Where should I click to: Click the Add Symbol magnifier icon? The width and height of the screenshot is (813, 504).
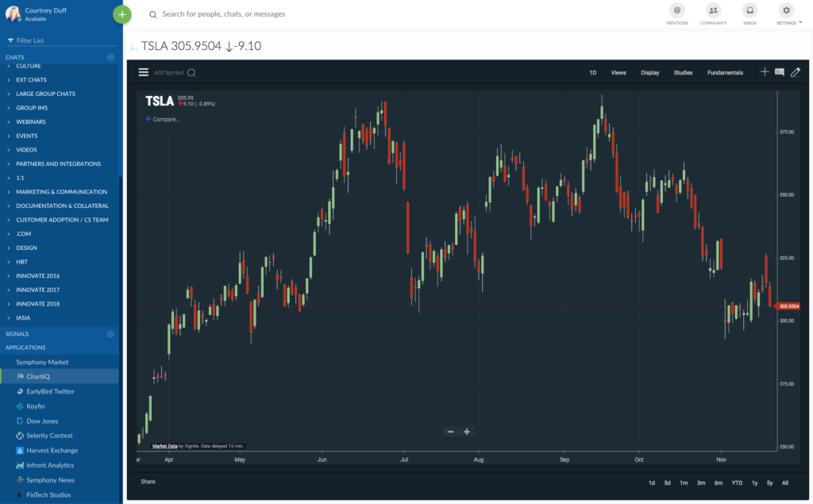[x=191, y=72]
